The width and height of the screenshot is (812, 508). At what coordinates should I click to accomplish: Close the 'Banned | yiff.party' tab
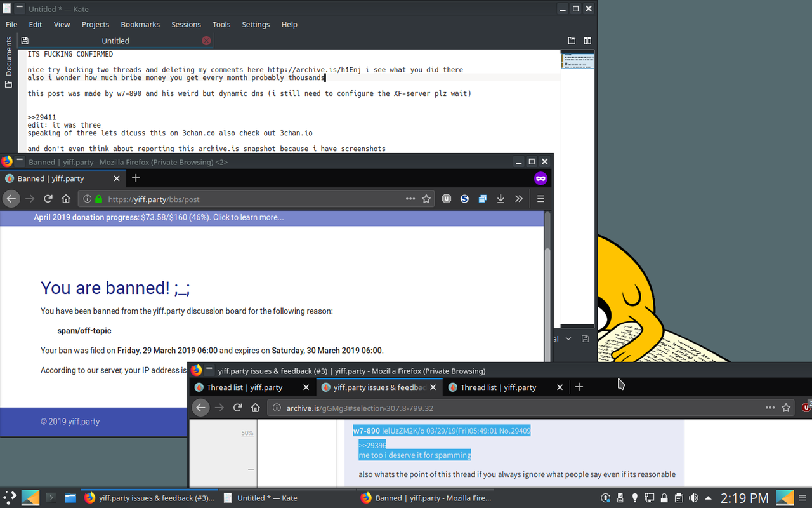point(116,178)
